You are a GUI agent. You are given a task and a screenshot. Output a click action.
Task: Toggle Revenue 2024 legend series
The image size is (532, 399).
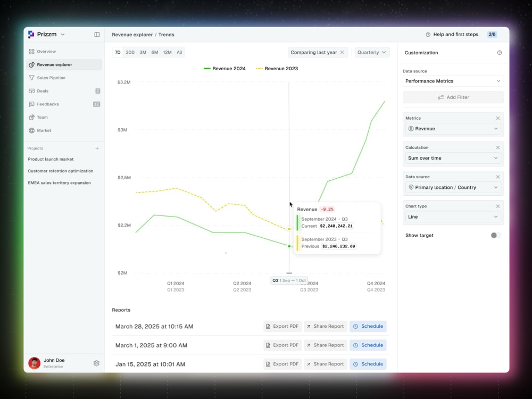[x=225, y=69]
